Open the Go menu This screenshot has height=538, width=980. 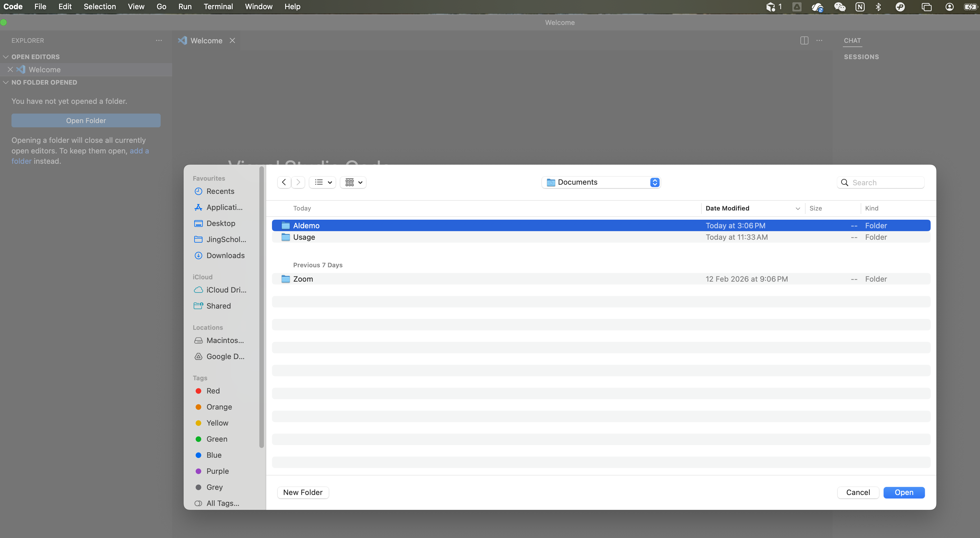(161, 7)
